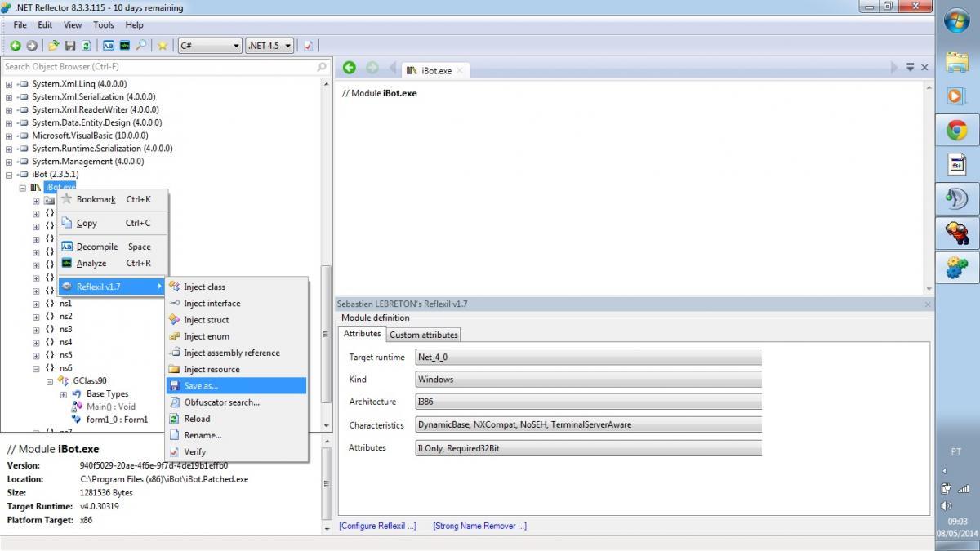Open the Characteristics field dropdown
Image resolution: width=980 pixels, height=551 pixels.
pos(588,425)
